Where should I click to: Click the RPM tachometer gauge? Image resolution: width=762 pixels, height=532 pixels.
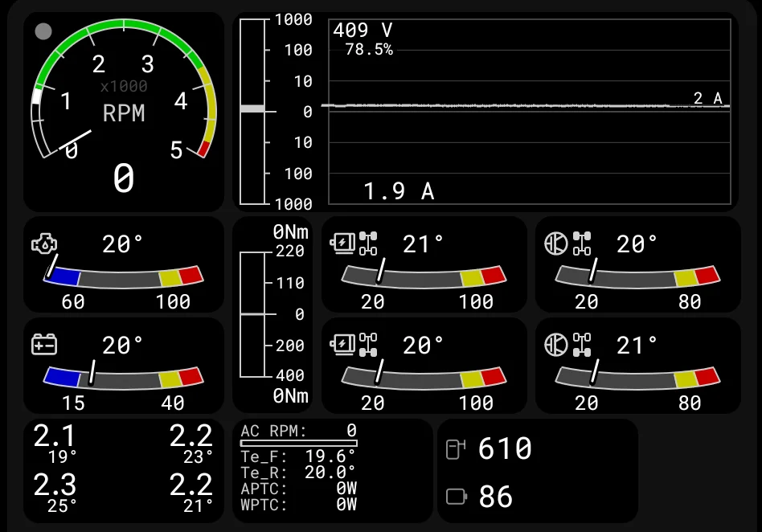124,90
